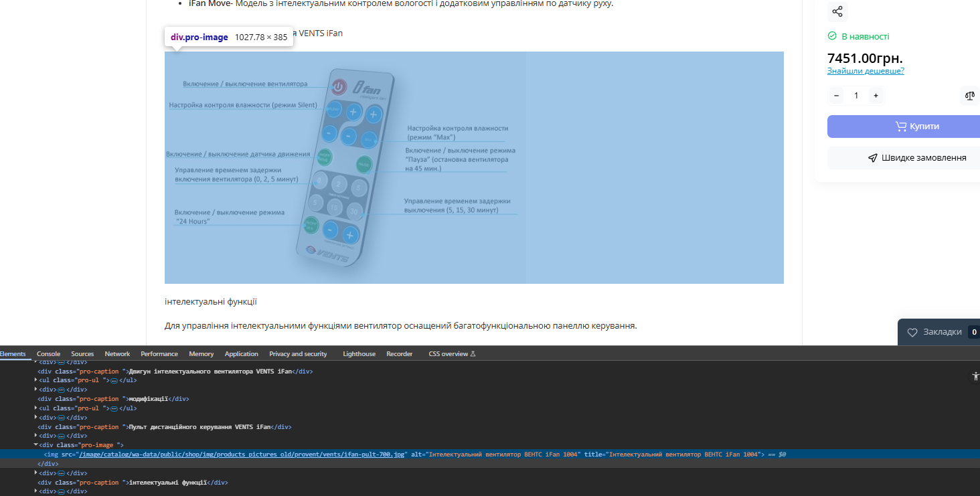Open the CSS overview tab

click(x=451, y=353)
